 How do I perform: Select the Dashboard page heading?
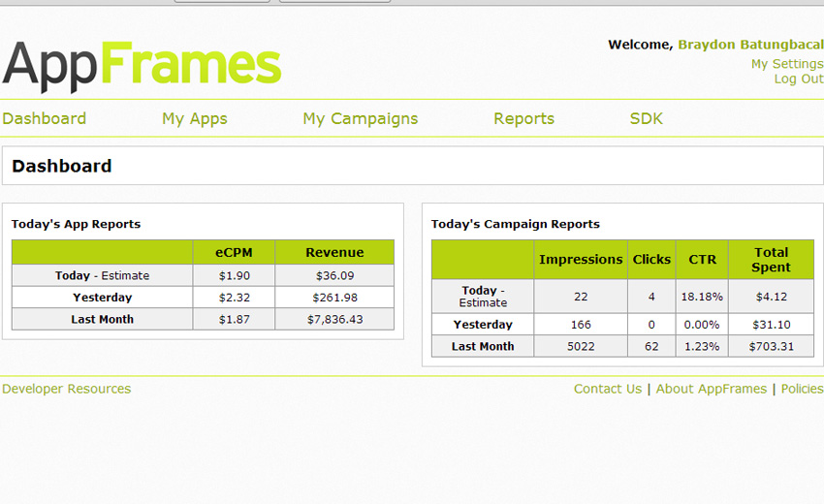click(61, 166)
